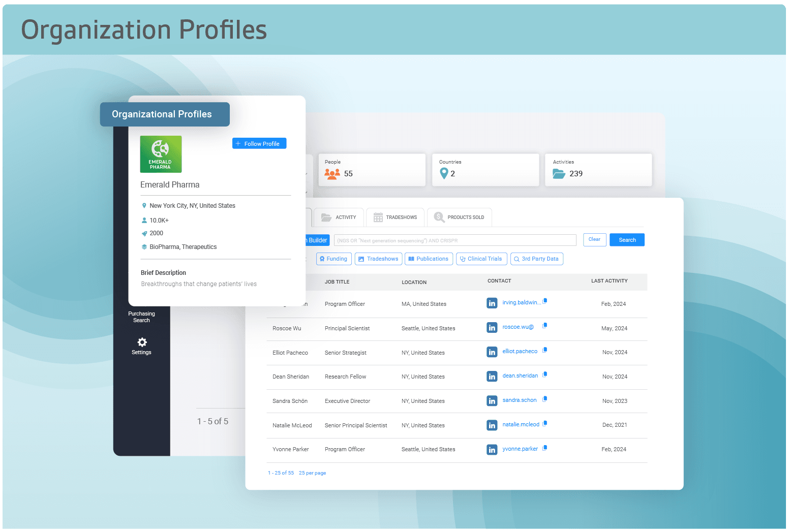Copy the natalie.mcleod email icon
788x532 pixels.
click(545, 423)
